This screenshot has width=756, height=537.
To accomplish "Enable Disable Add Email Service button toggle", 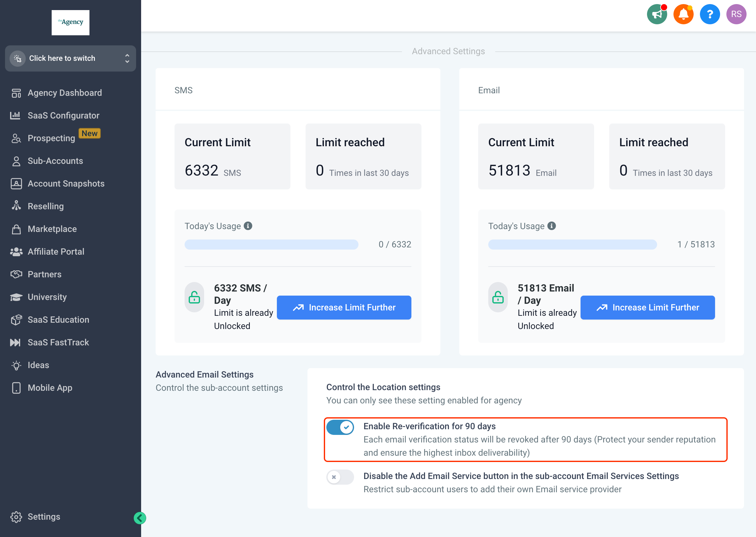I will 340,477.
